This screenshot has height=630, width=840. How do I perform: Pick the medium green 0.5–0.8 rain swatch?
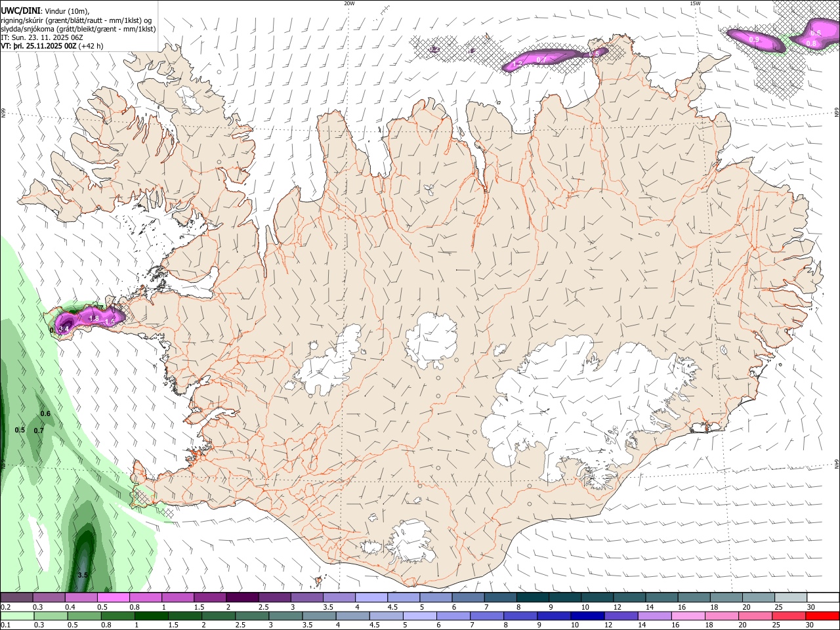tap(84, 616)
